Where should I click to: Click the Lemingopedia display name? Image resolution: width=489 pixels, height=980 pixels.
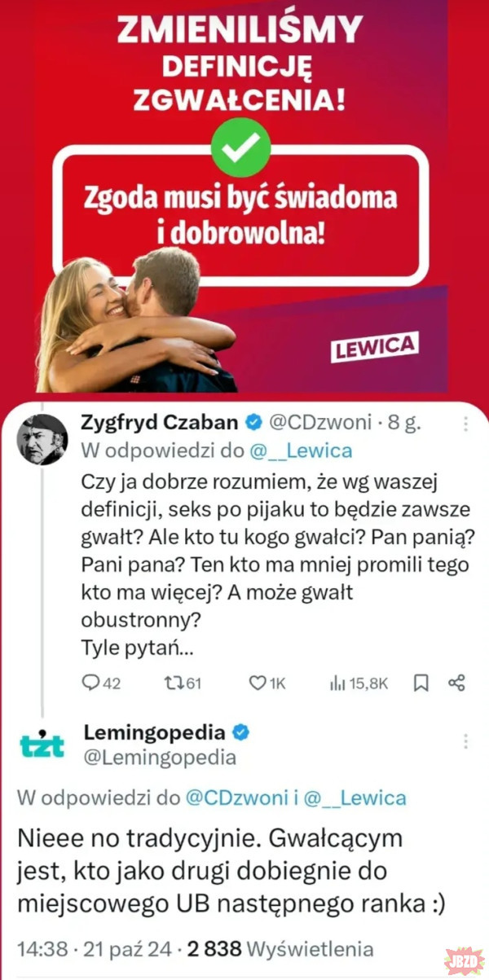pos(156,732)
